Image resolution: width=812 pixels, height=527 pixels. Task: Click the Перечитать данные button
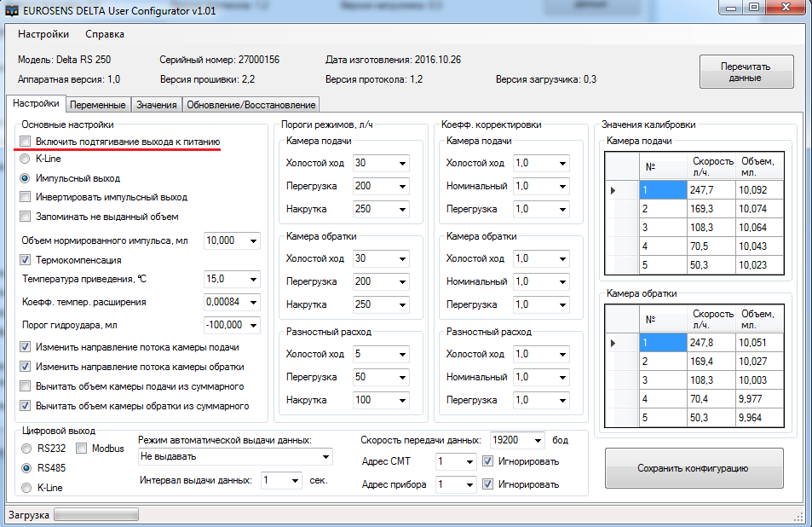coord(746,72)
